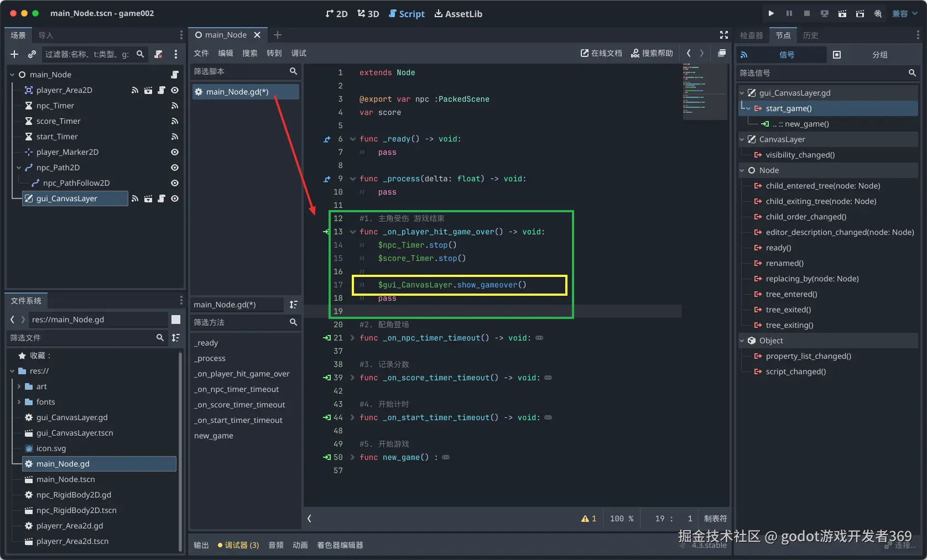
Task: Open the 调试 menu in script editor
Action: (x=299, y=53)
